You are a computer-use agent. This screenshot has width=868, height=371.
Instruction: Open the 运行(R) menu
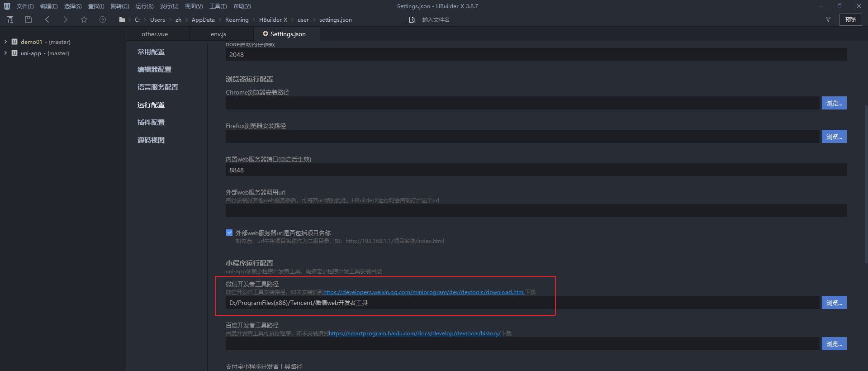(144, 6)
